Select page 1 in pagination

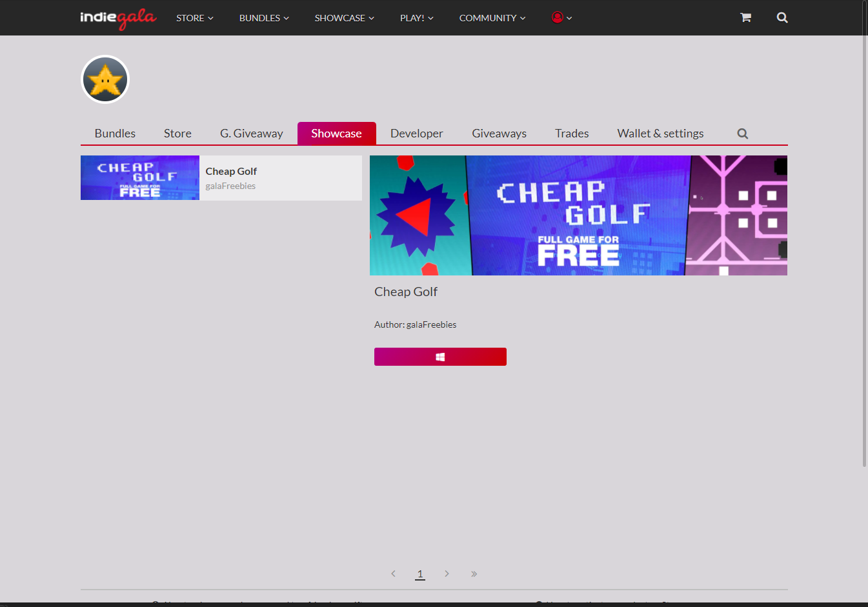420,573
